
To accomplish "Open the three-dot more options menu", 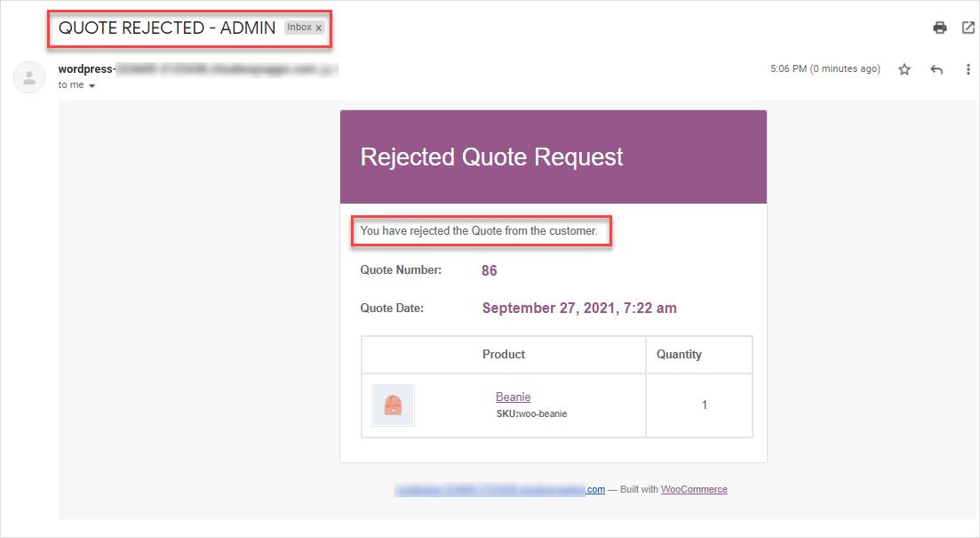I will (x=968, y=69).
